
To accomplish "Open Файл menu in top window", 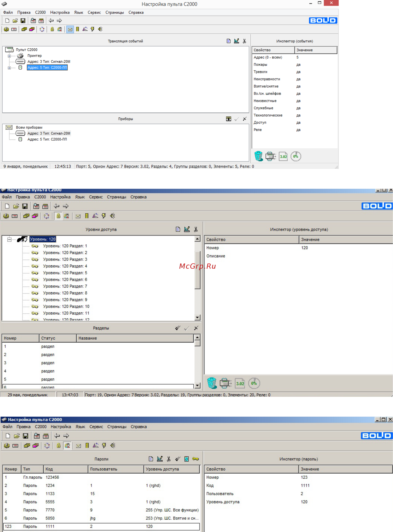I will 8,12.
